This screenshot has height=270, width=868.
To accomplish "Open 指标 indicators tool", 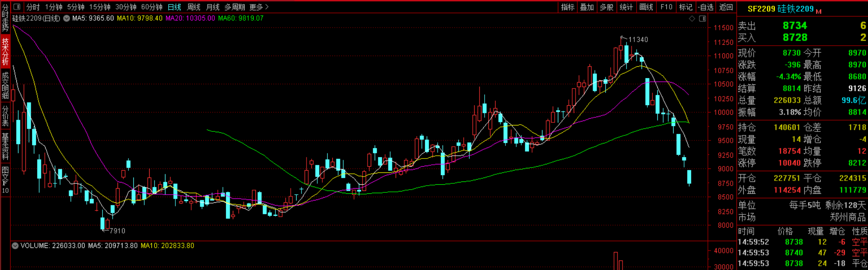I will pyautogui.click(x=567, y=7).
